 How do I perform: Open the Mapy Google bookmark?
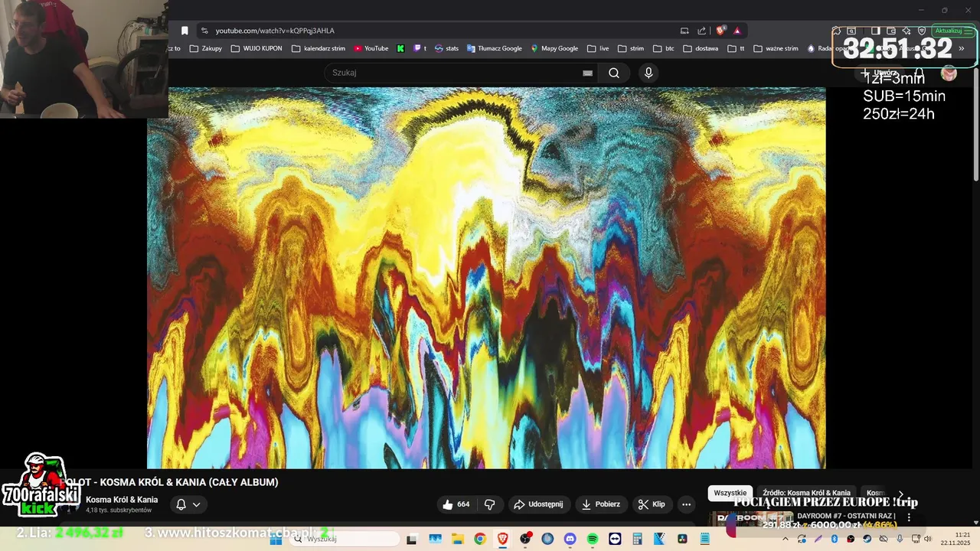pyautogui.click(x=554, y=48)
